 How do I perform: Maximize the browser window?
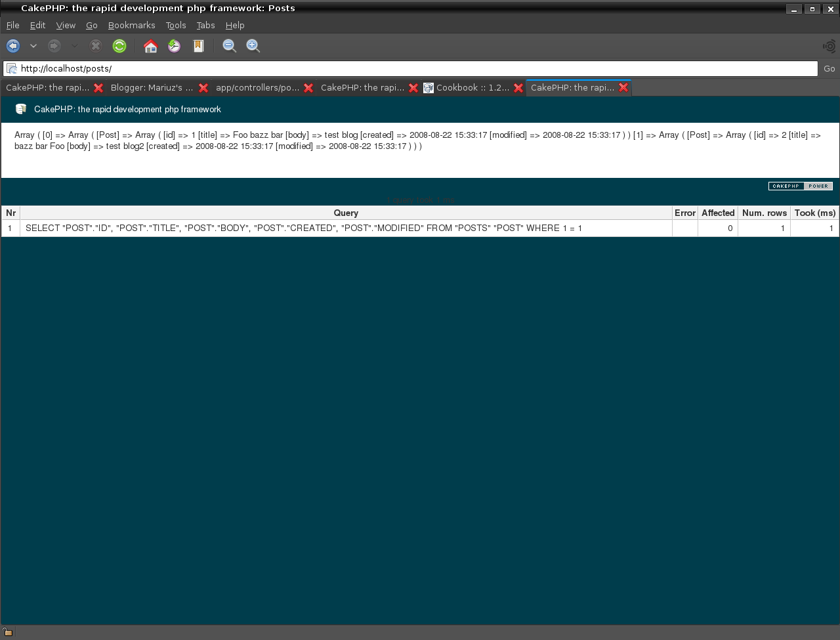[x=812, y=9]
